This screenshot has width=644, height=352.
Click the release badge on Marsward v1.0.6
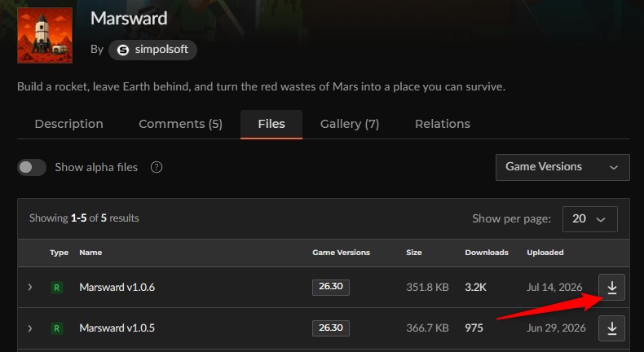57,288
